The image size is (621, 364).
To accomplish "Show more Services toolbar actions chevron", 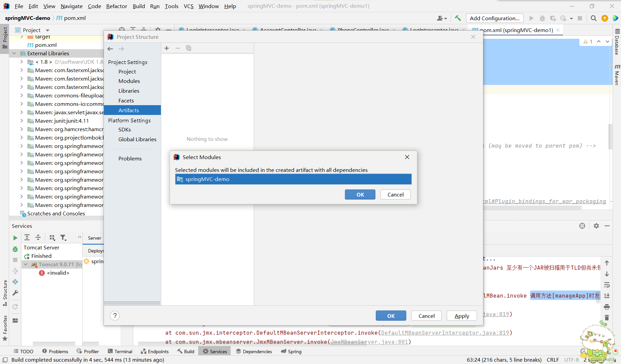I will pyautogui.click(x=79, y=237).
